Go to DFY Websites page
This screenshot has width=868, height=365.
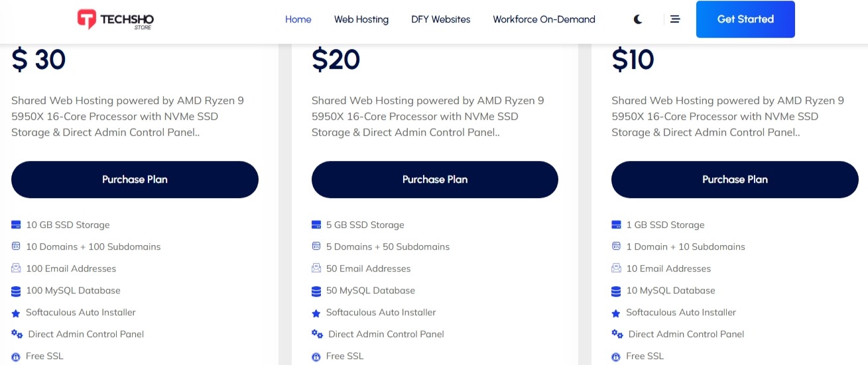pos(441,19)
